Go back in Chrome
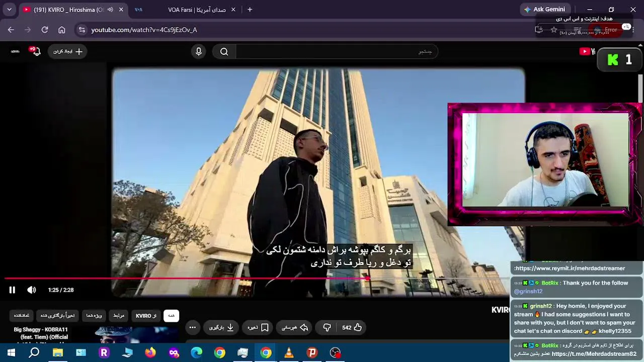This screenshot has width=644, height=362. point(11,30)
